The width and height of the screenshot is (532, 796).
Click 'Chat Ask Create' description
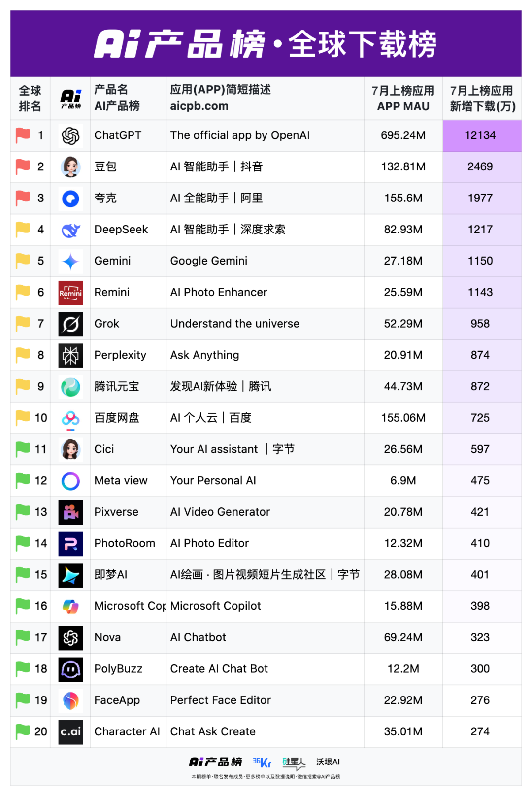pos(213,732)
